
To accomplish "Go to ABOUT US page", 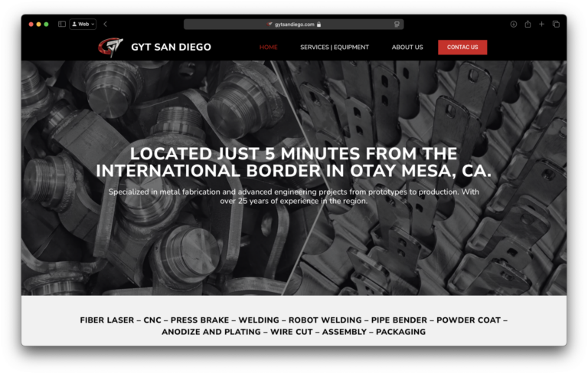I will 407,48.
